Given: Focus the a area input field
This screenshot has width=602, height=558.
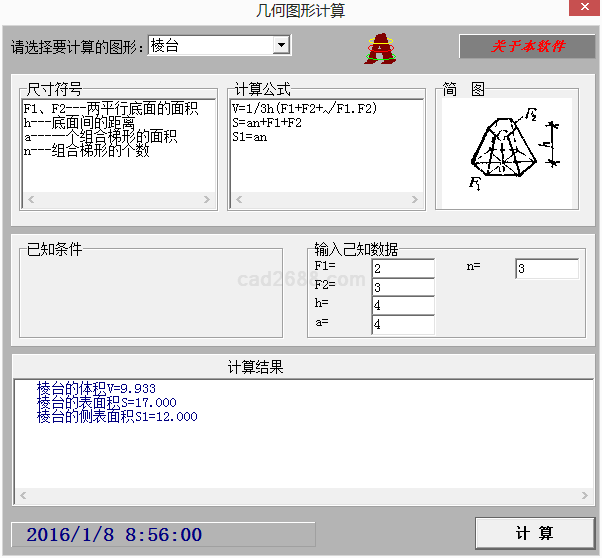Looking at the screenshot, I should pos(402,325).
